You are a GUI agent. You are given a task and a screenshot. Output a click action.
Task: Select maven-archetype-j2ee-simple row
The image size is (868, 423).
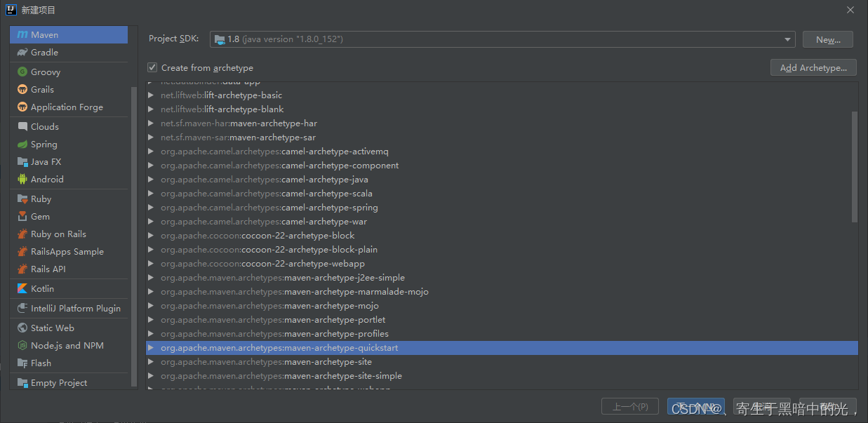coord(502,278)
